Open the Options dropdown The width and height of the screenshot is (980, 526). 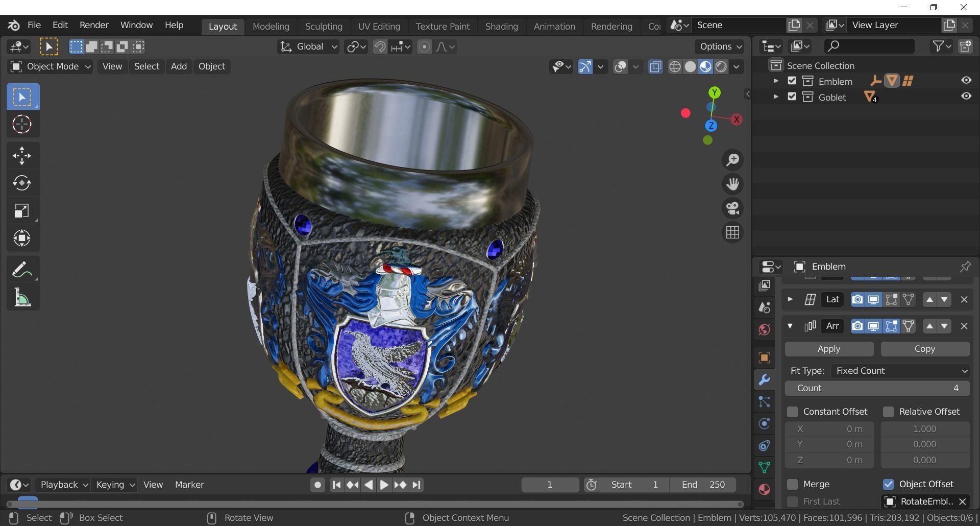coord(719,47)
